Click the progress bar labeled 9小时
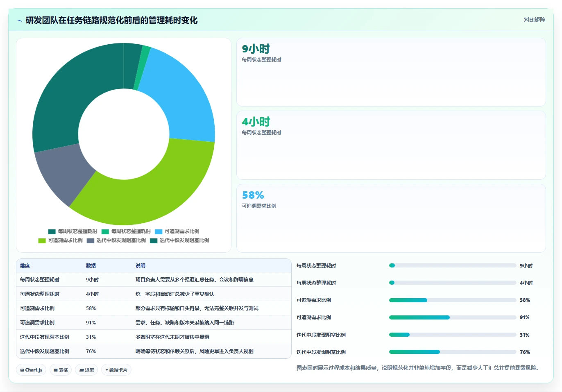The height and width of the screenshot is (392, 562). pyautogui.click(x=453, y=265)
